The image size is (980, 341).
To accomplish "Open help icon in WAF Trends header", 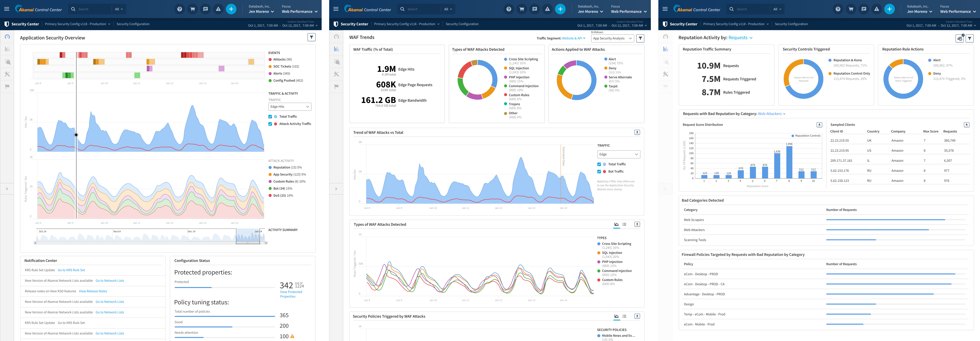I will pyautogui.click(x=509, y=9).
